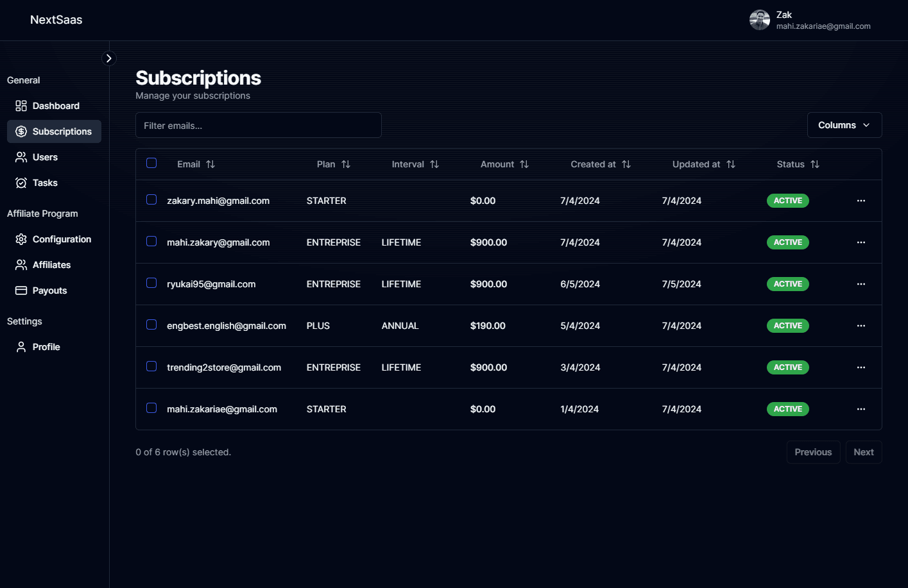Select the Users icon in the sidebar
The image size is (908, 588).
tap(21, 156)
